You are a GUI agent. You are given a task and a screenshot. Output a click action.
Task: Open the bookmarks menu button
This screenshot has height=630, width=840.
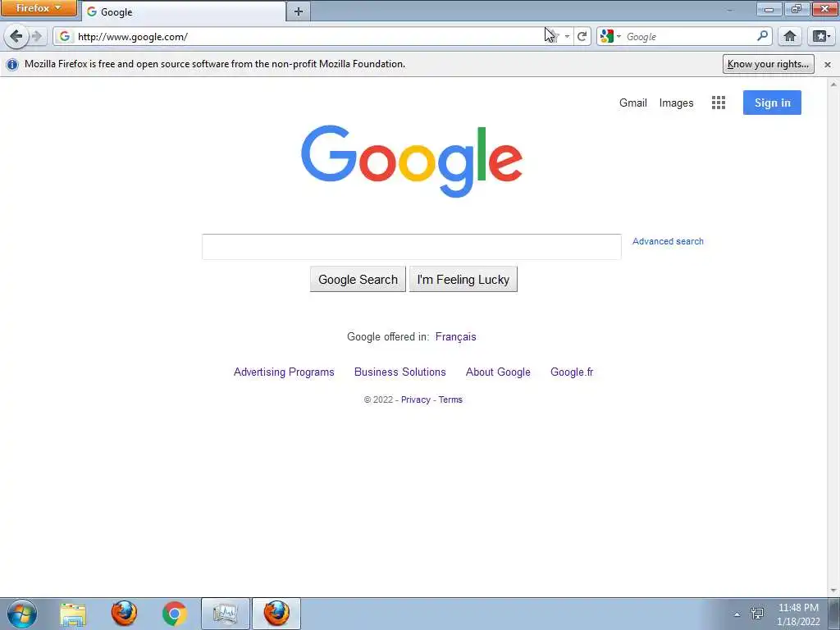[821, 36]
